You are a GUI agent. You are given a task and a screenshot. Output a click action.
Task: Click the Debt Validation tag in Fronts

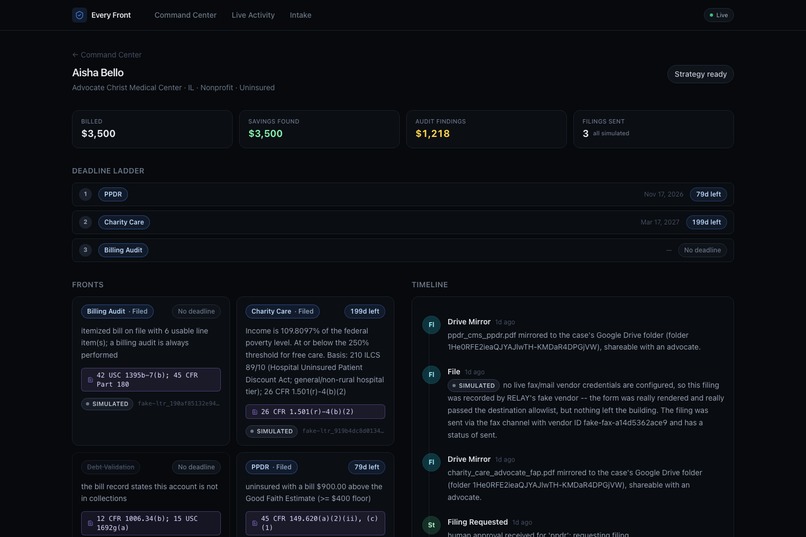pyautogui.click(x=111, y=467)
